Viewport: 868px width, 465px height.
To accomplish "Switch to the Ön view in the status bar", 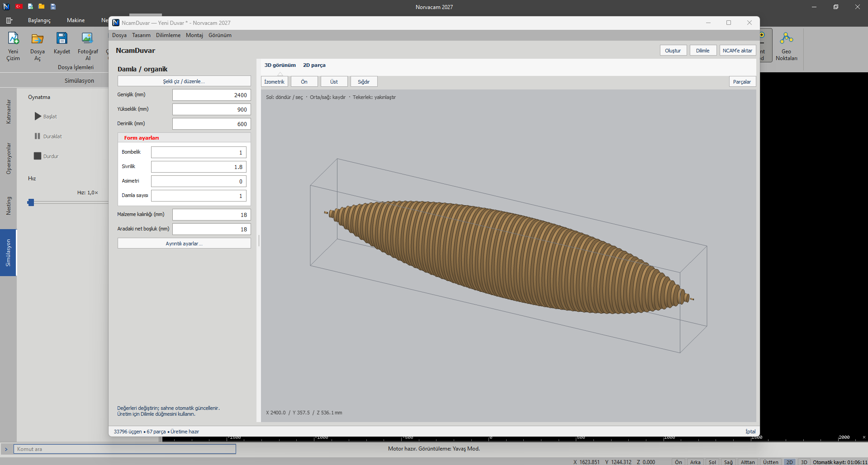I will click(x=678, y=462).
